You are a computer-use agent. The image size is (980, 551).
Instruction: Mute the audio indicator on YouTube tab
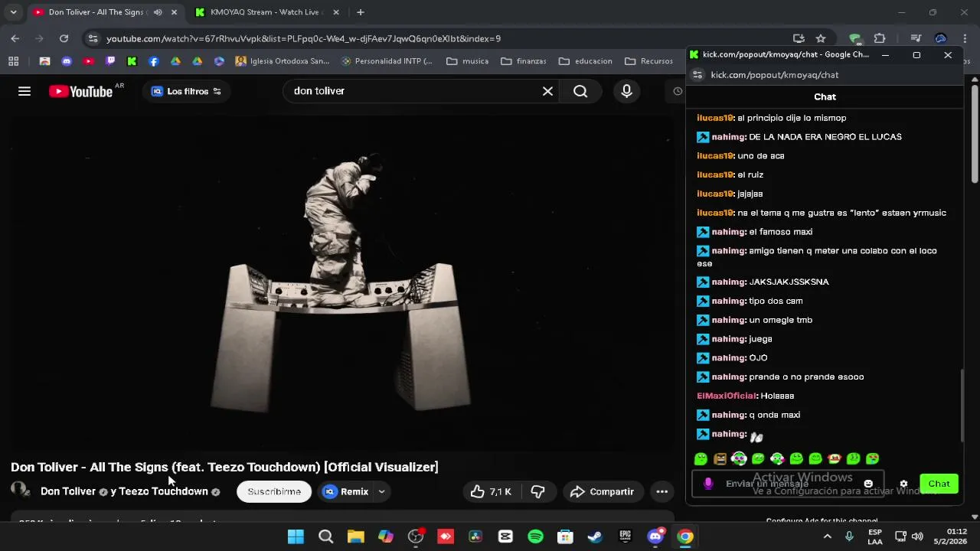tap(158, 12)
